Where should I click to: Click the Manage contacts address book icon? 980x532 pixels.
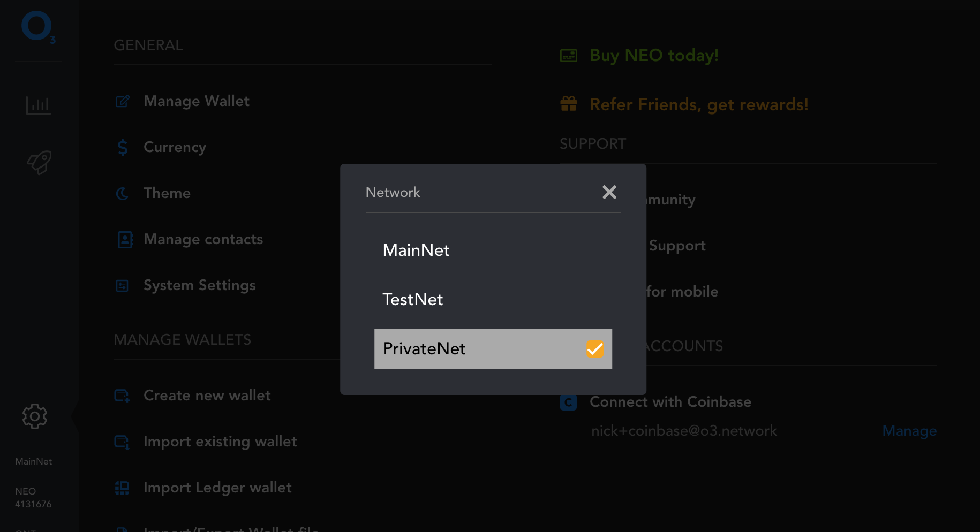[125, 239]
